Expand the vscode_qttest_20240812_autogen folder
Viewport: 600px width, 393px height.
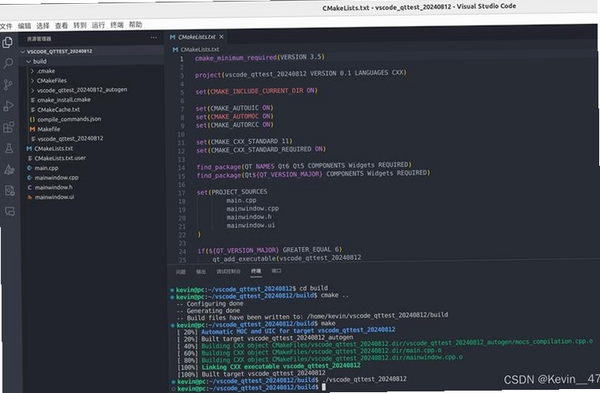pos(33,90)
